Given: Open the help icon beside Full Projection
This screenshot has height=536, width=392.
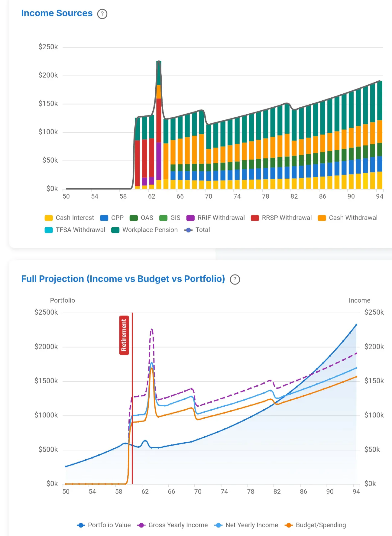Looking at the screenshot, I should tap(235, 280).
